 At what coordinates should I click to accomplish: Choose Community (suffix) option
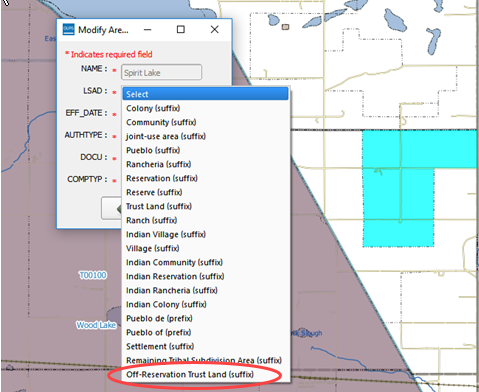205,122
